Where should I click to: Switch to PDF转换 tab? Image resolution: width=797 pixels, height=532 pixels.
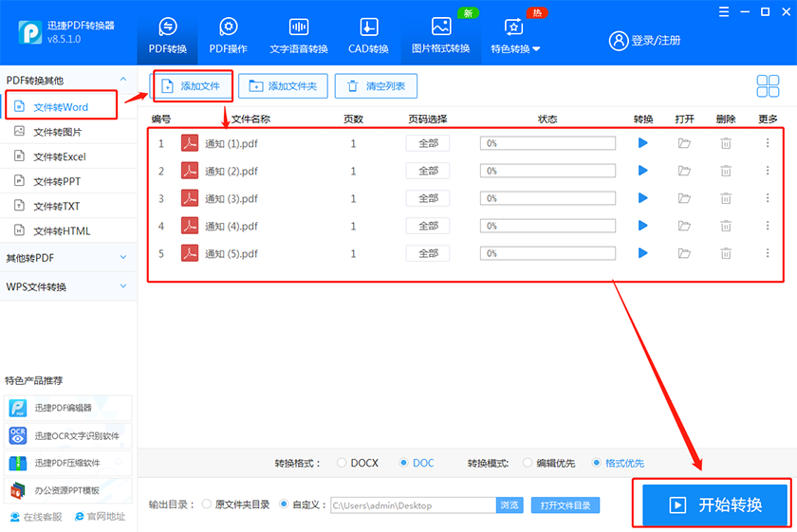pos(168,36)
